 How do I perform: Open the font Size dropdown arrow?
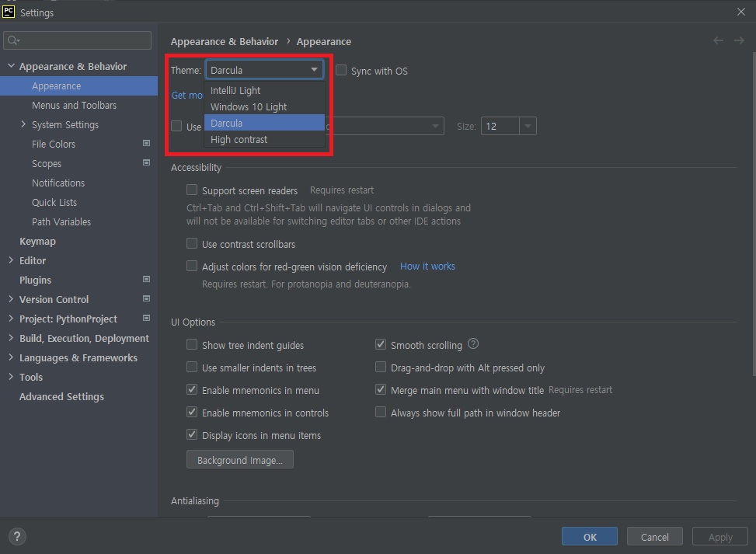(528, 126)
